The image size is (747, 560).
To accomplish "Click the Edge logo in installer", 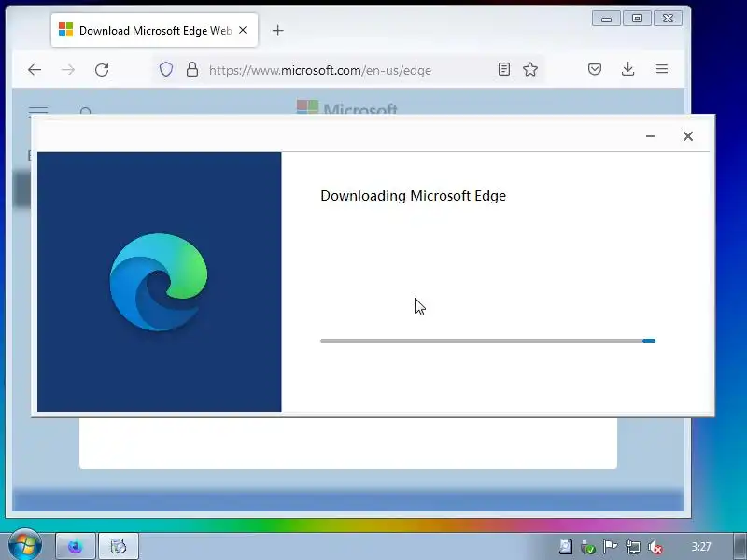I will [x=159, y=282].
